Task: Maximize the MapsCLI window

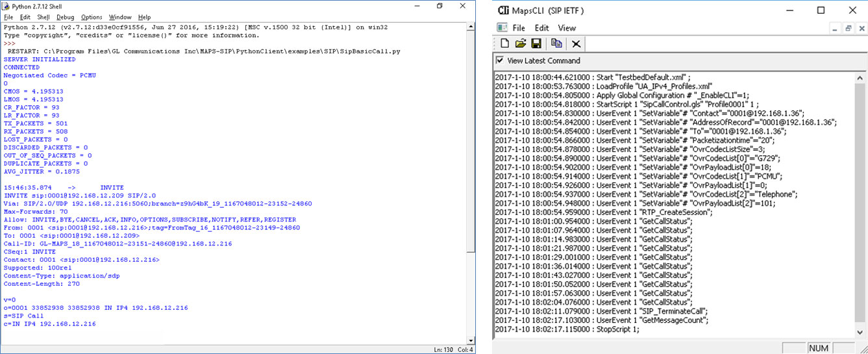Action: point(821,10)
